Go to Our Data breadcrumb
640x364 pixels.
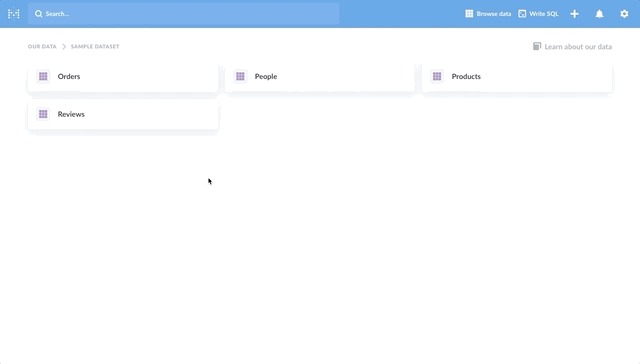[x=42, y=47]
